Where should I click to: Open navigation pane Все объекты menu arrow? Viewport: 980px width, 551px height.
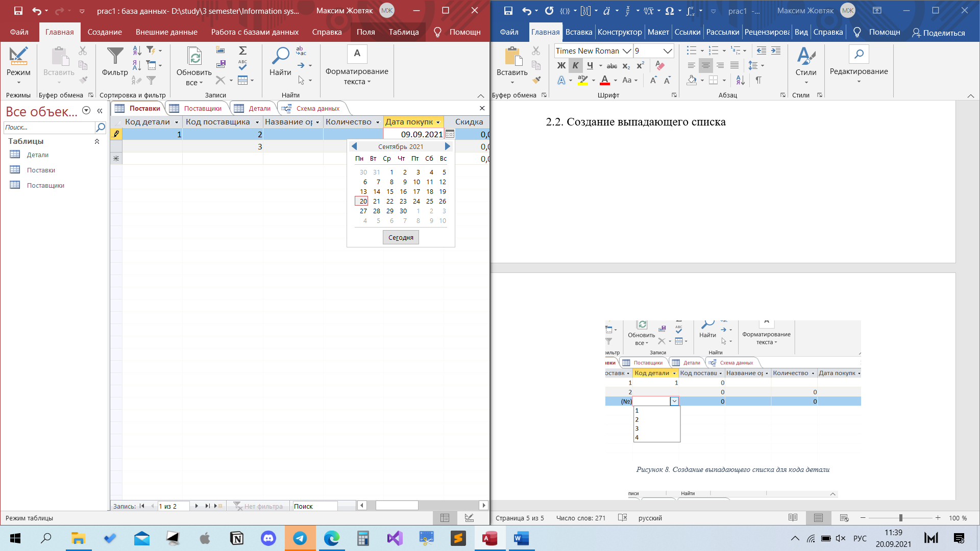(86, 111)
